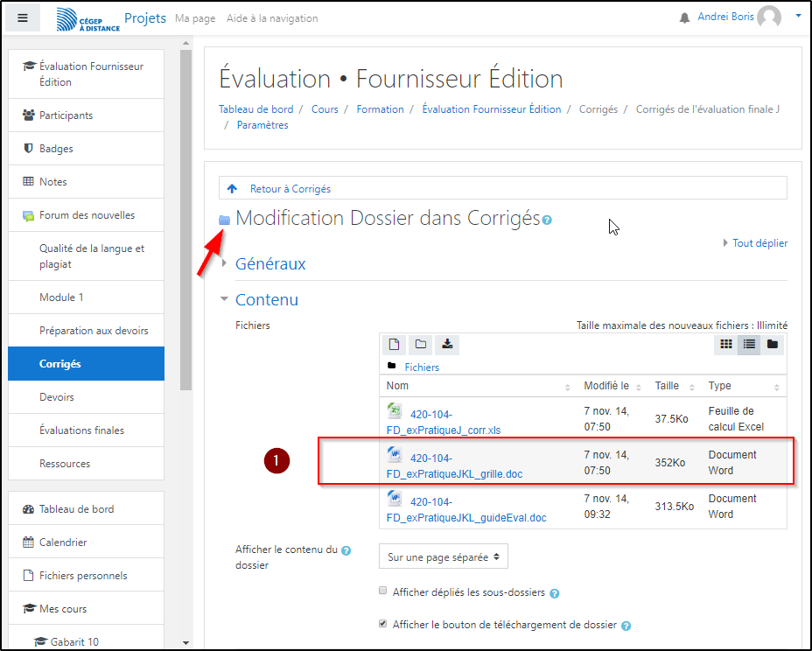The width and height of the screenshot is (812, 651).
Task: Click the Retour à Corrigés link
Action: 290,188
